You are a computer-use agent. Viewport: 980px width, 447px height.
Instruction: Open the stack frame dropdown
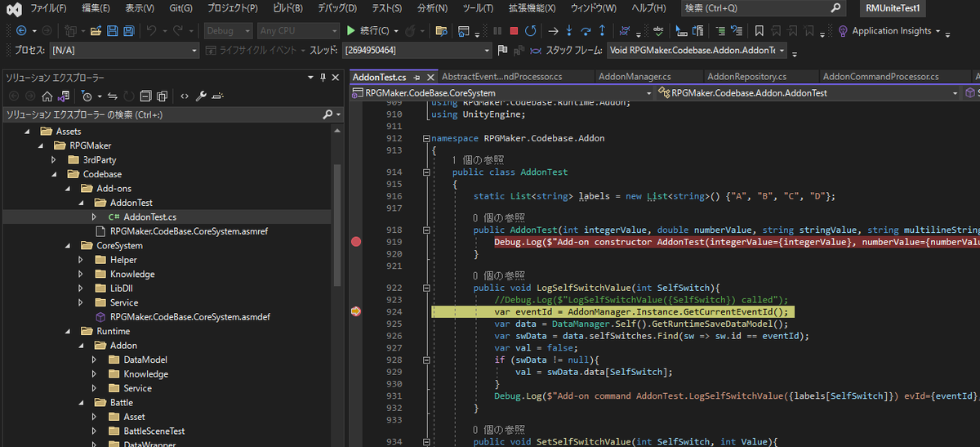(698, 51)
